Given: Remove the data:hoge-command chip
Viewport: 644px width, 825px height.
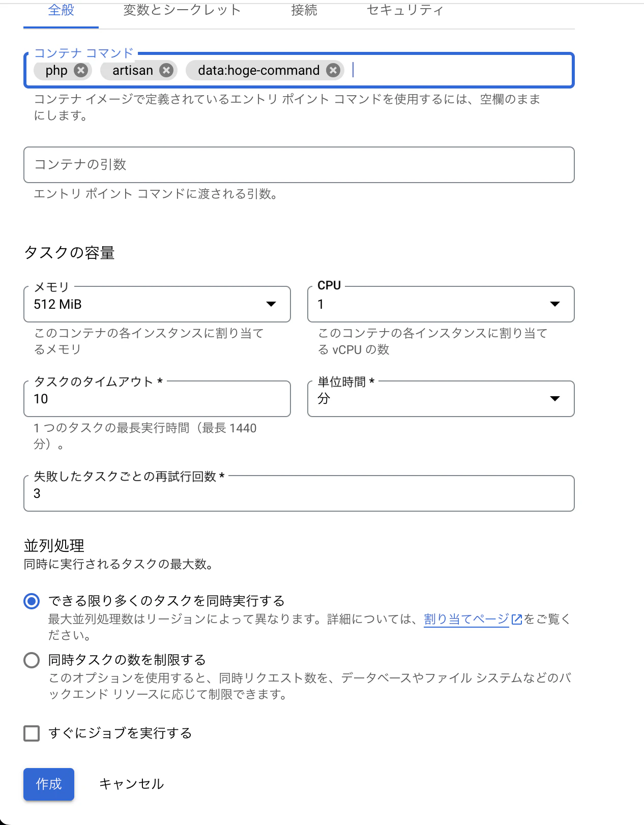Looking at the screenshot, I should point(333,70).
